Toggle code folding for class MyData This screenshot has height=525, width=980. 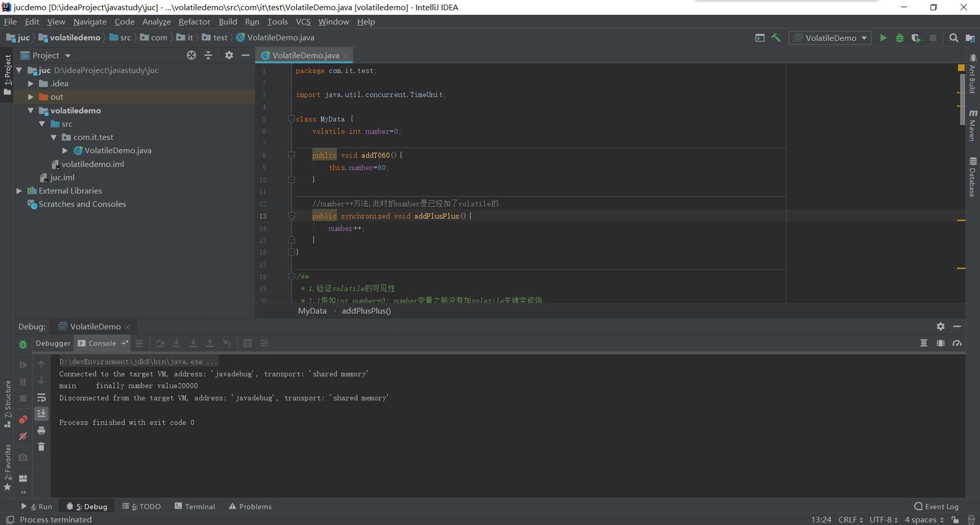tap(291, 119)
